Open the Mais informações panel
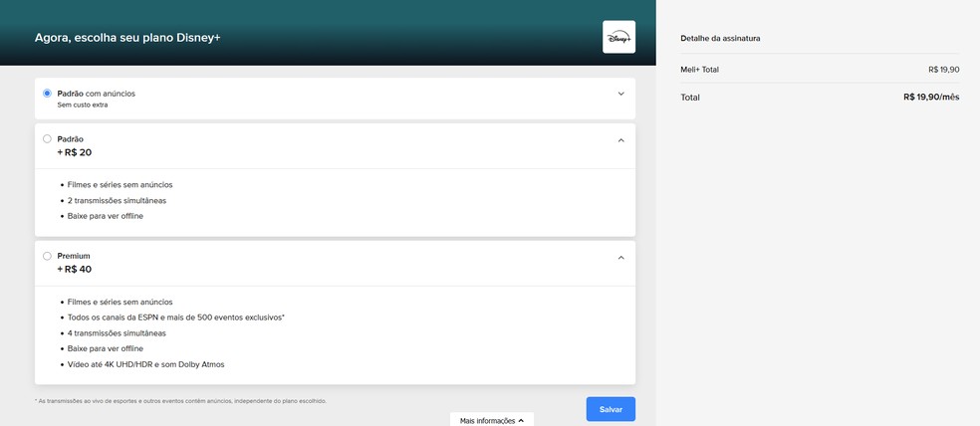Screen dimensions: 980x426 (492, 420)
